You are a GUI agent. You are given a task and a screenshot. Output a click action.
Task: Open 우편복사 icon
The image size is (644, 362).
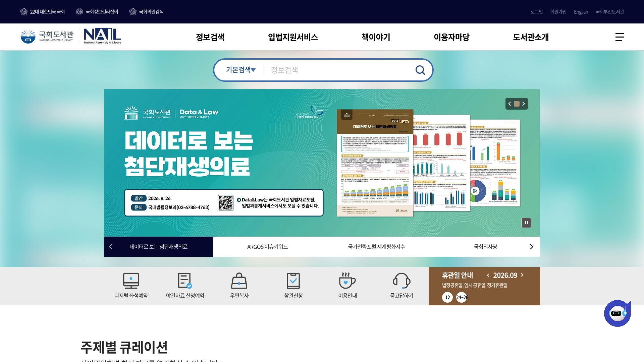tap(239, 286)
